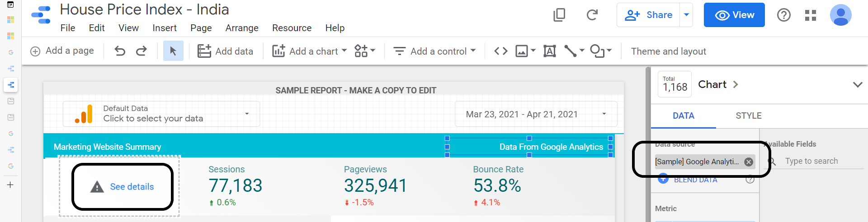Click the Marketing Website Summary heading

[107, 147]
